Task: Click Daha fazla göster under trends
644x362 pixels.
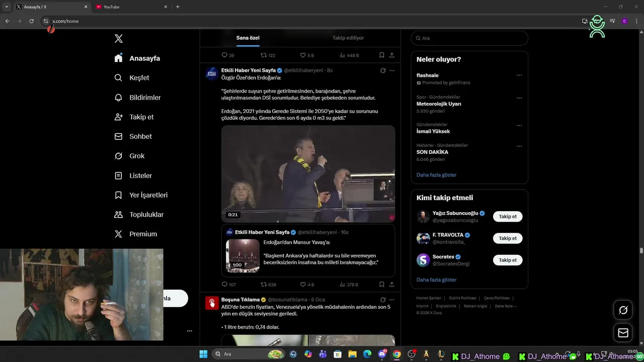Action: click(436, 175)
